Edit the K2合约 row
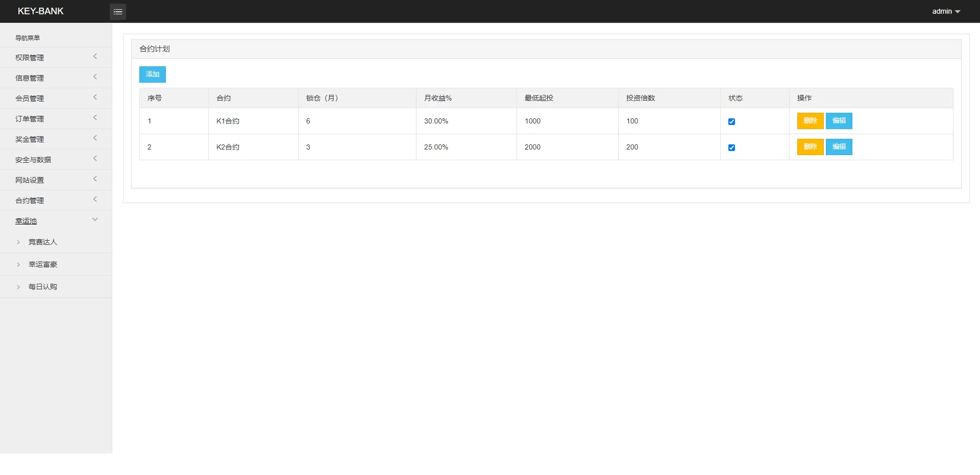Screen dimensions: 980x475 point(839,147)
